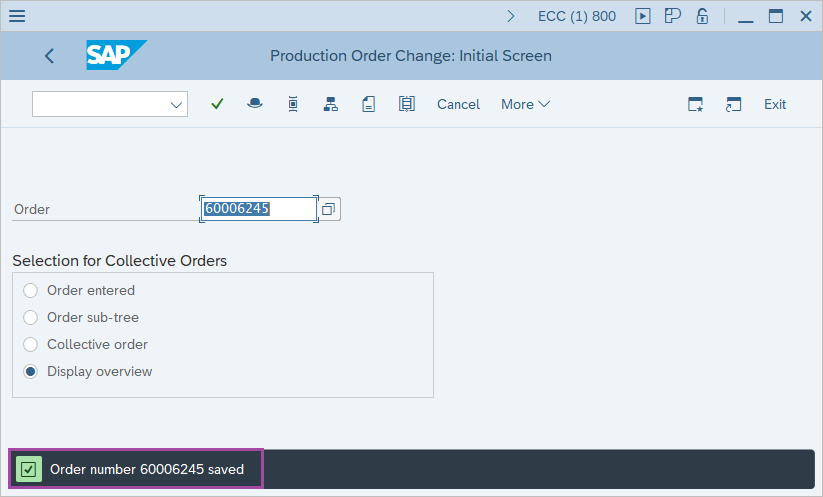Viewport: 823px width, 497px height.
Task: Select the Display overview radio button
Action: click(x=30, y=372)
